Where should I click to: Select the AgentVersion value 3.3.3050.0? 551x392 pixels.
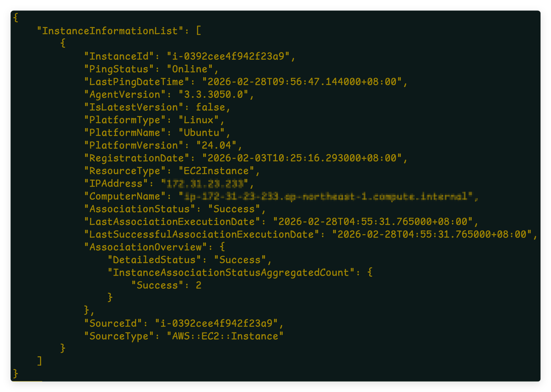click(x=213, y=95)
